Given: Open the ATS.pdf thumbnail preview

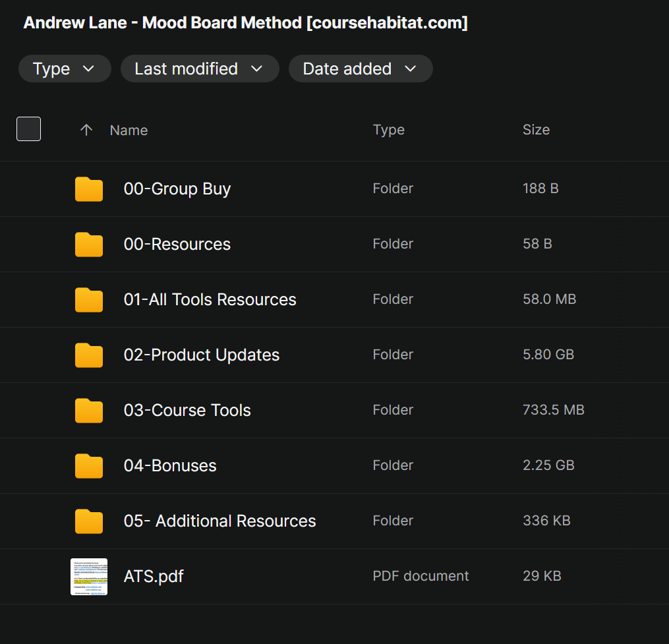Looking at the screenshot, I should tap(89, 577).
